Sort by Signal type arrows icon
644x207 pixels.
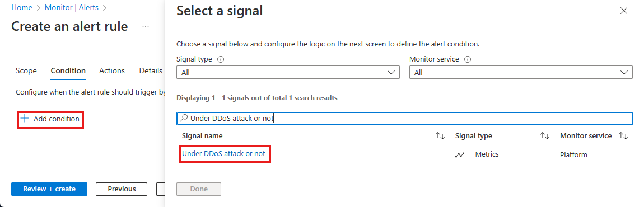click(545, 136)
